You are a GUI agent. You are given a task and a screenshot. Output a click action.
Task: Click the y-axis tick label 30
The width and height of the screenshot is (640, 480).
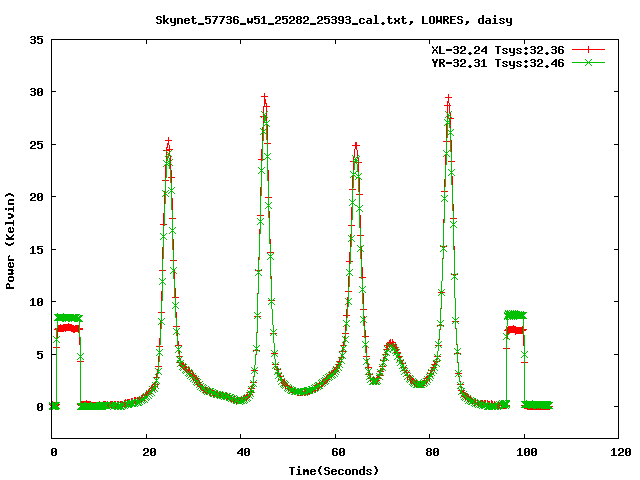point(36,92)
